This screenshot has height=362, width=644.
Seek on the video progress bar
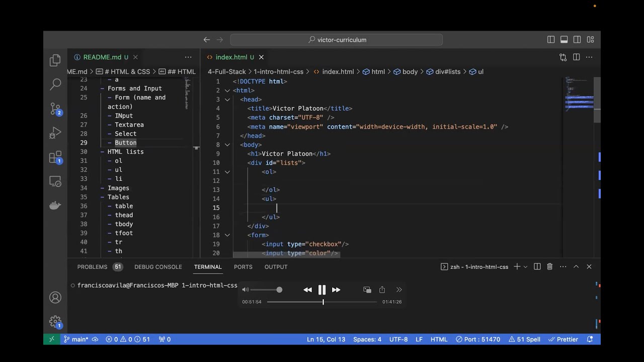[322, 302]
